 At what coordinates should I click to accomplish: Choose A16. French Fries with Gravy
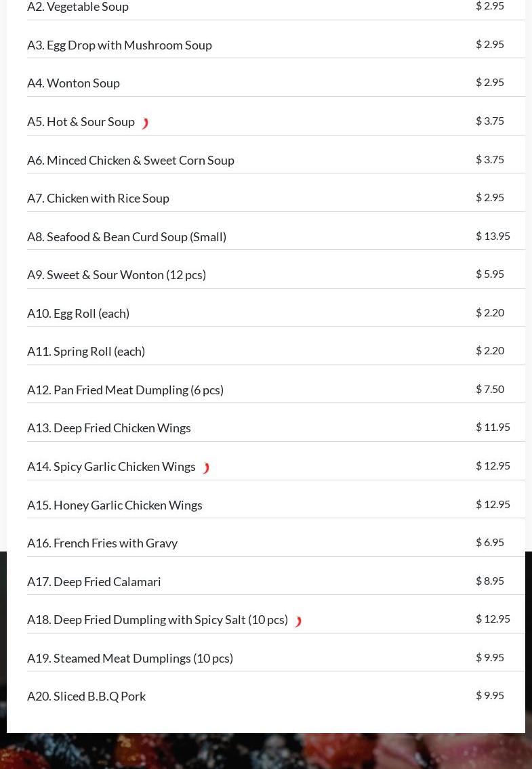coord(102,543)
